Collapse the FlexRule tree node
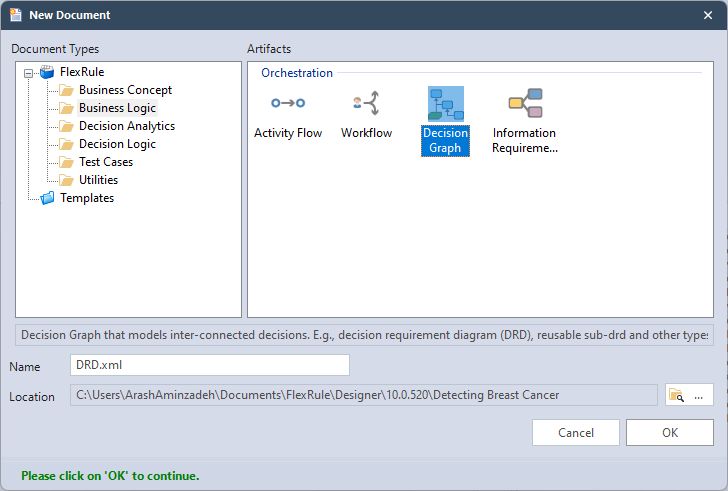The height and width of the screenshot is (491, 728). click(28, 73)
